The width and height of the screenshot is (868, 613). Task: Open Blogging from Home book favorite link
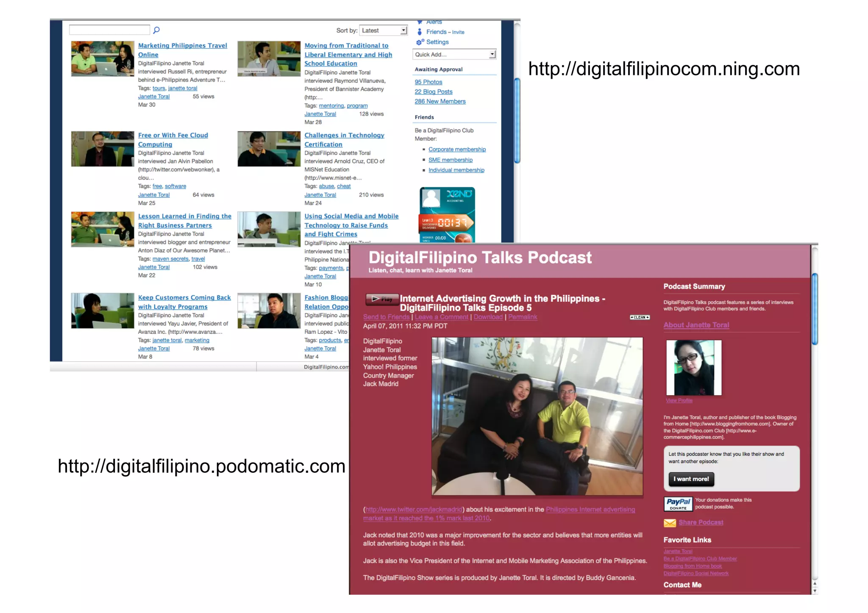click(x=693, y=566)
